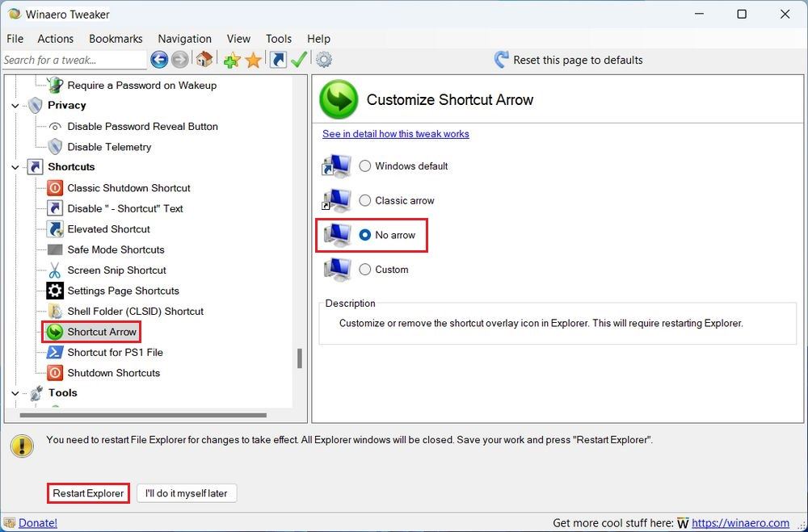This screenshot has height=532, width=808.
Task: Click the Tools category wrench icon
Action: click(x=36, y=393)
